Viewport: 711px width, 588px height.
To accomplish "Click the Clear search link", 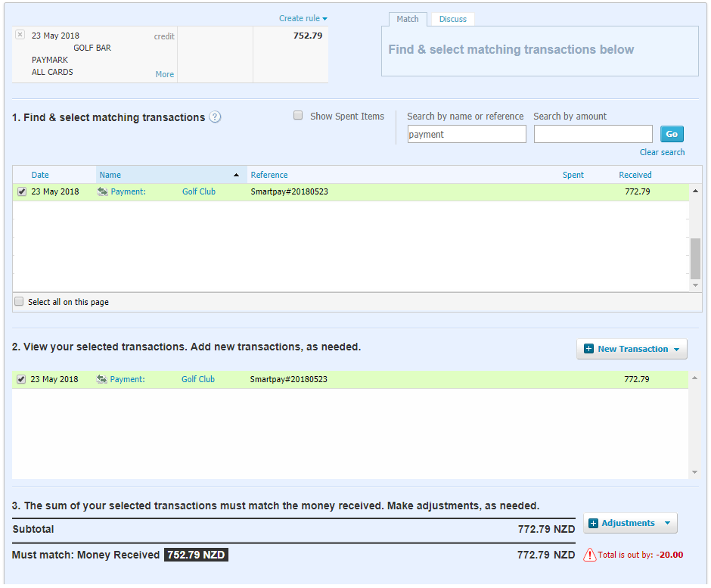I will 662,152.
